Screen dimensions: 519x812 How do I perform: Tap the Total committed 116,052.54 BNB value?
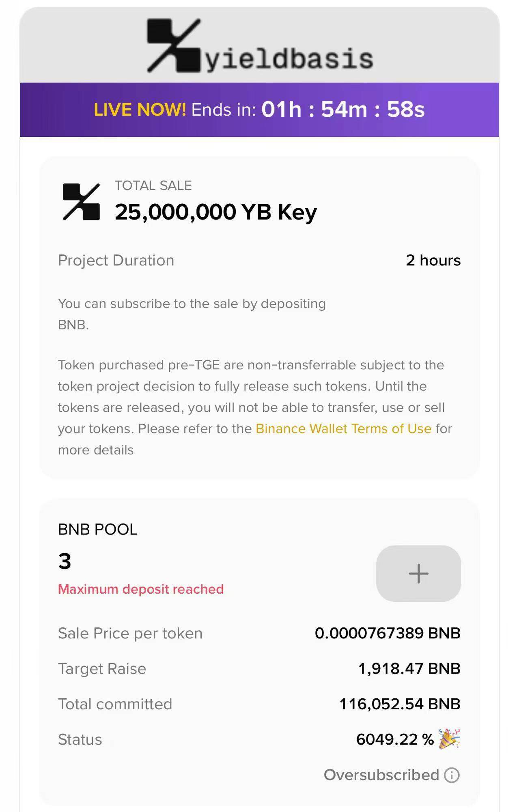coord(400,704)
